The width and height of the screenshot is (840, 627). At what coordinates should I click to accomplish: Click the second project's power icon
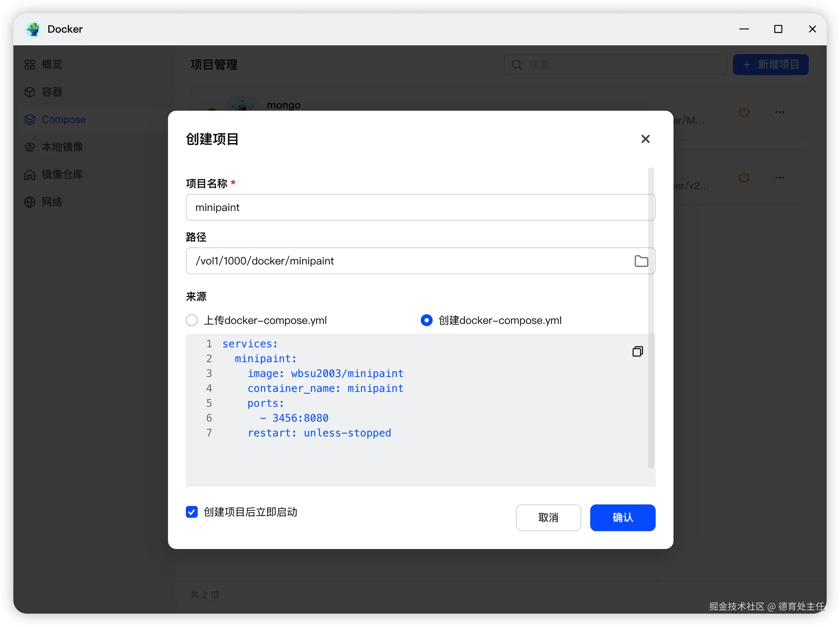(743, 178)
